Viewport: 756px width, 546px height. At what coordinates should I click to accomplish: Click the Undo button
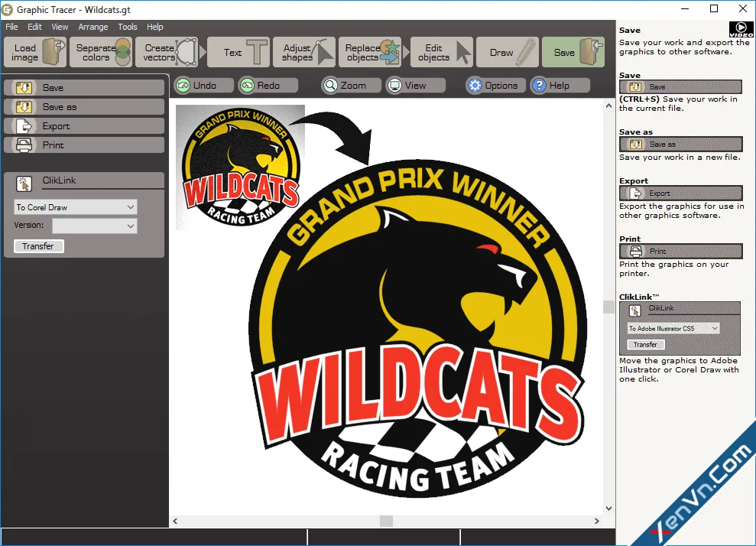tap(196, 86)
